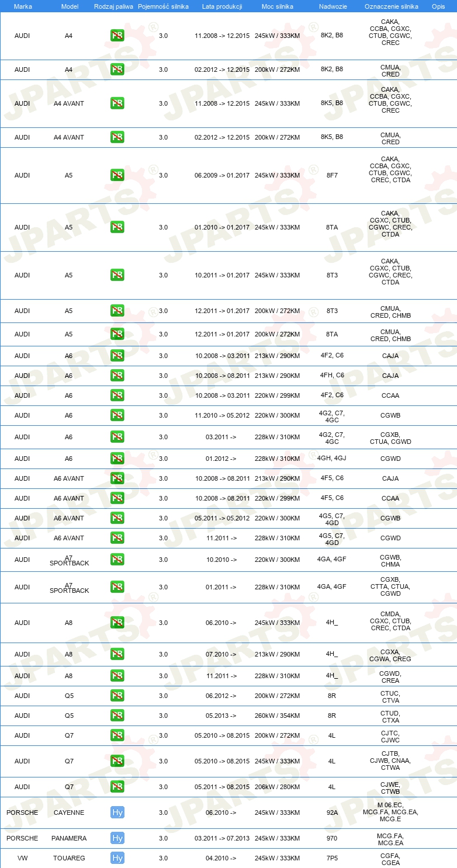Click the fuel icon in A5 8F7 row
The image size is (457, 868).
tap(117, 175)
